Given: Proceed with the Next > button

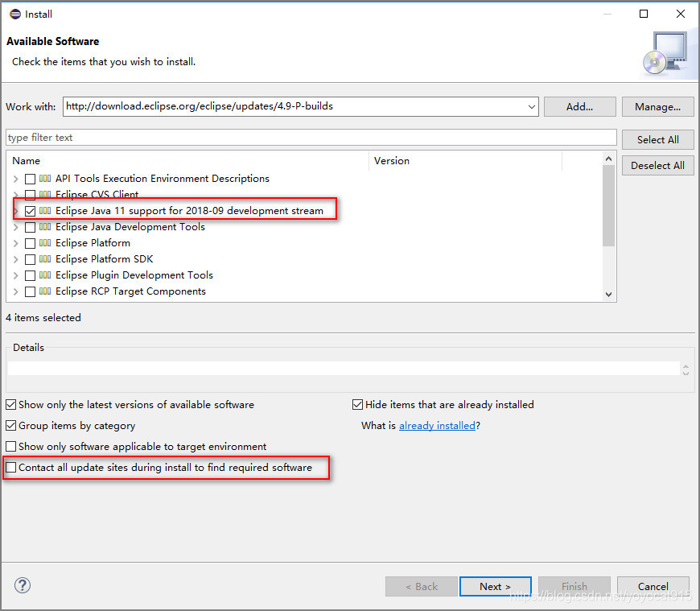Looking at the screenshot, I should point(495,586).
